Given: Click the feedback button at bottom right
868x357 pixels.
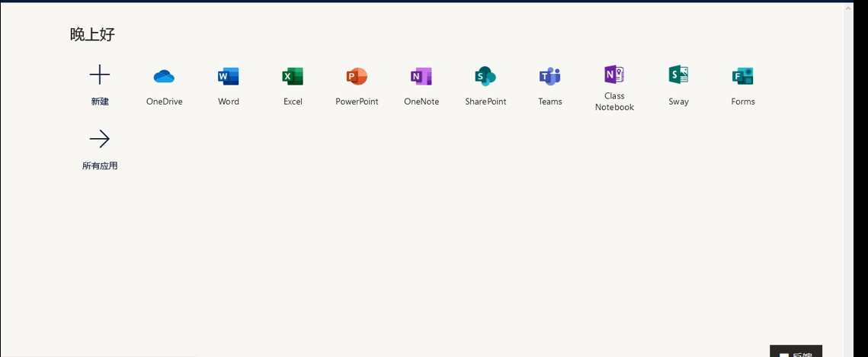Looking at the screenshot, I should point(796,352).
